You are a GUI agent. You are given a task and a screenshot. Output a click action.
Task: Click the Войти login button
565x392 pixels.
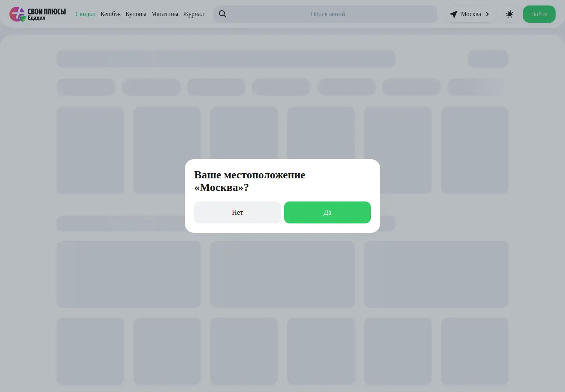(x=539, y=14)
